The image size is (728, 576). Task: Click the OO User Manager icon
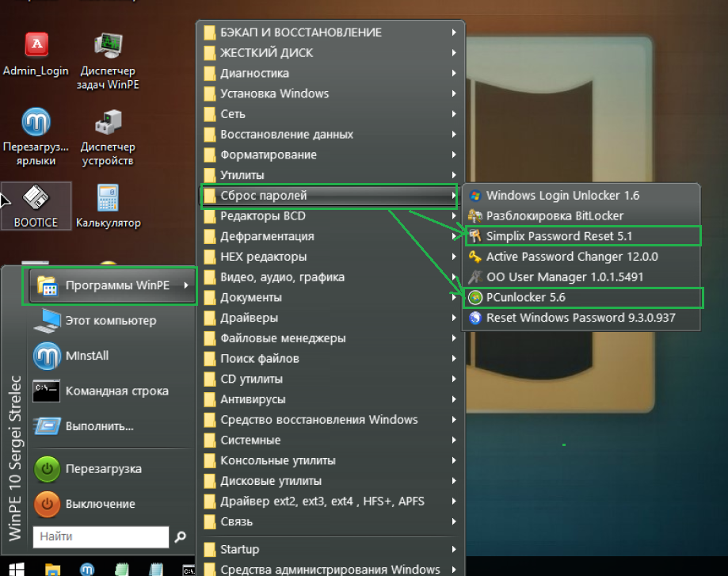click(x=475, y=277)
